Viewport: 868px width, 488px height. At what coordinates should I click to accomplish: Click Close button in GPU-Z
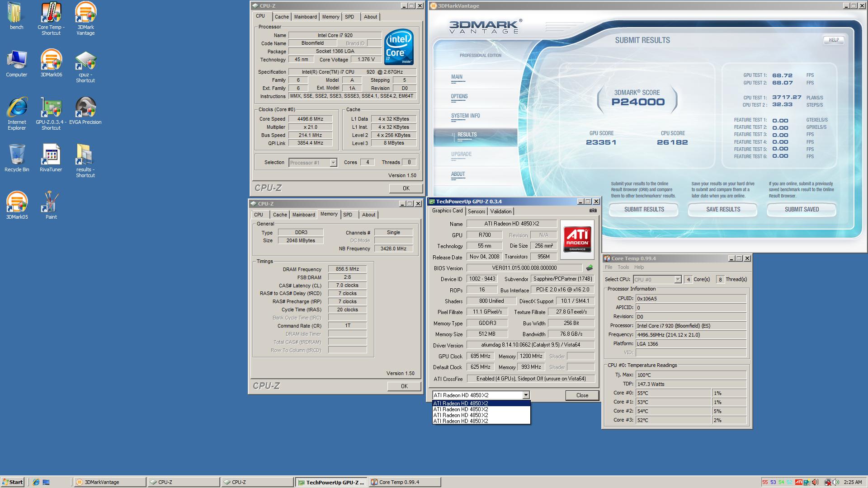(x=582, y=395)
